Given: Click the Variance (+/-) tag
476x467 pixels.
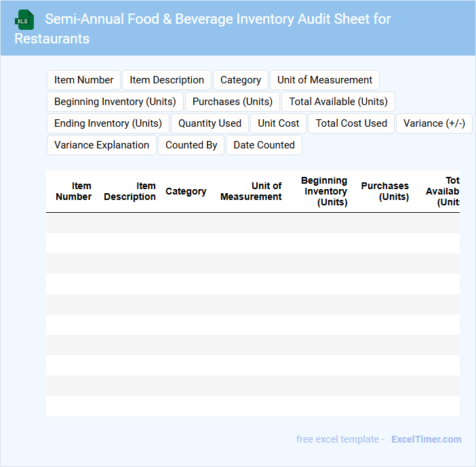Looking at the screenshot, I should point(434,123).
